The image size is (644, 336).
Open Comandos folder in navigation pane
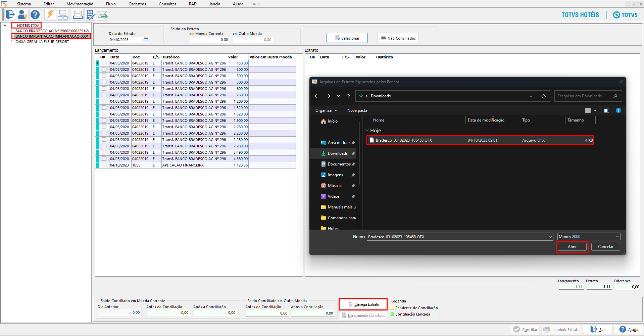[338, 218]
